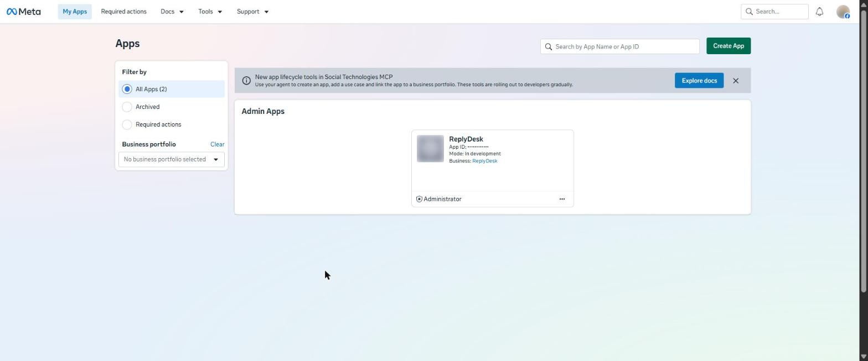The width and height of the screenshot is (868, 361).
Task: Click the magnifier icon in app search
Action: [549, 46]
